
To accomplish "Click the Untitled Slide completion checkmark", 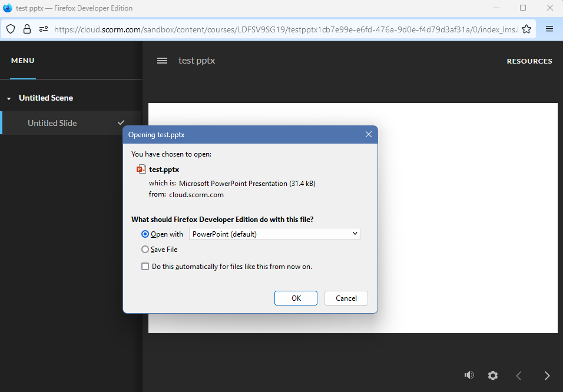I will [x=121, y=123].
